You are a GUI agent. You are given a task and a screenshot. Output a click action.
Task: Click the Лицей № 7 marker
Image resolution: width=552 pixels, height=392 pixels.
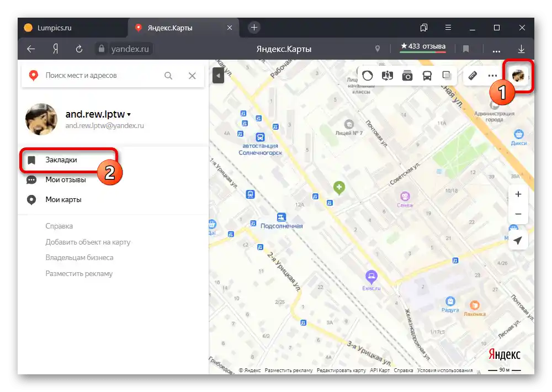pyautogui.click(x=349, y=124)
